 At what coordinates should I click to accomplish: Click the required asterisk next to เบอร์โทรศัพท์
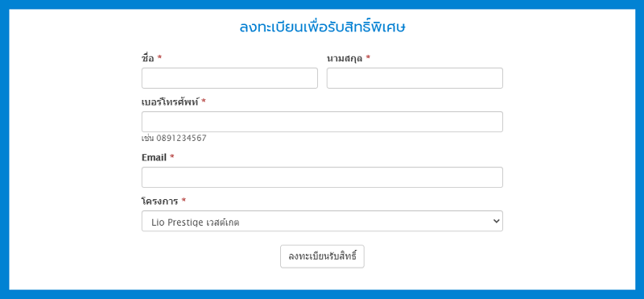coord(204,102)
